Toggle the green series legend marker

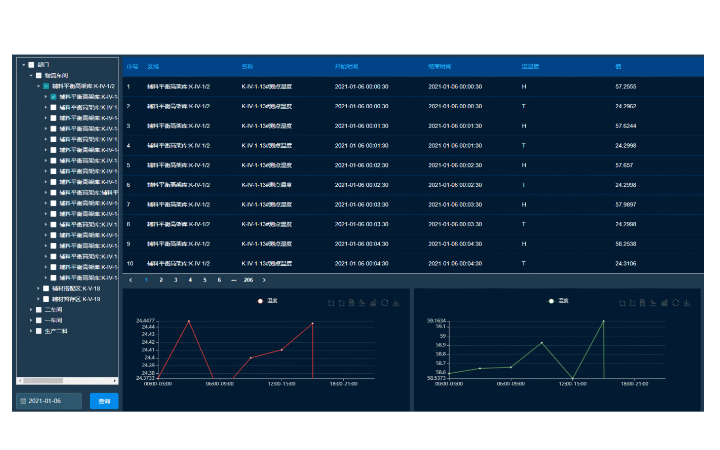tap(551, 301)
